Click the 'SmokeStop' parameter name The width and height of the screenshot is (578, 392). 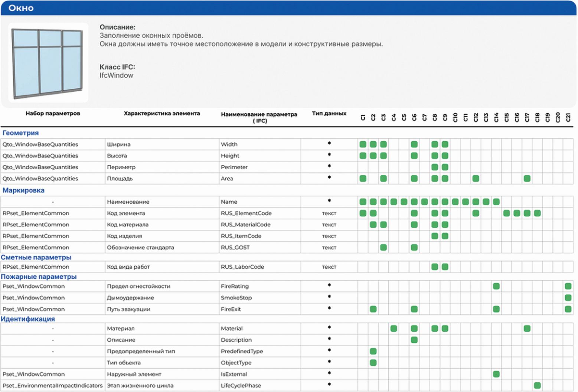pos(236,298)
